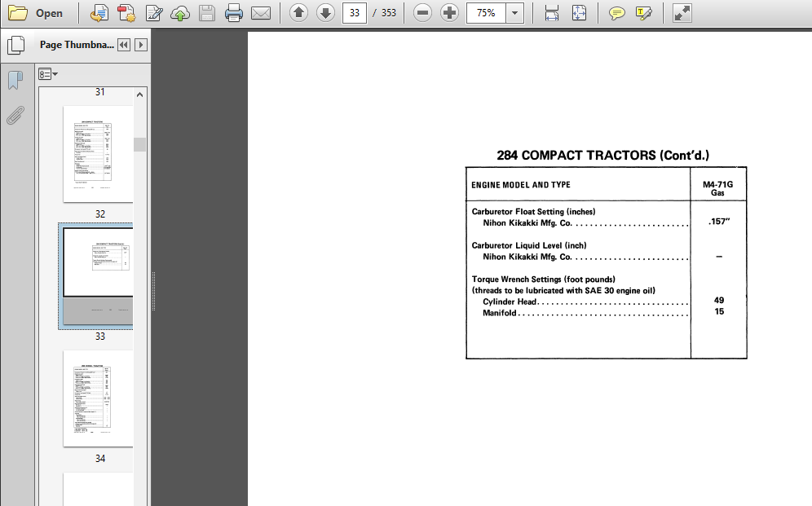This screenshot has width=812, height=506.
Task: Click the zoom percentage field showing 75%
Action: point(486,13)
